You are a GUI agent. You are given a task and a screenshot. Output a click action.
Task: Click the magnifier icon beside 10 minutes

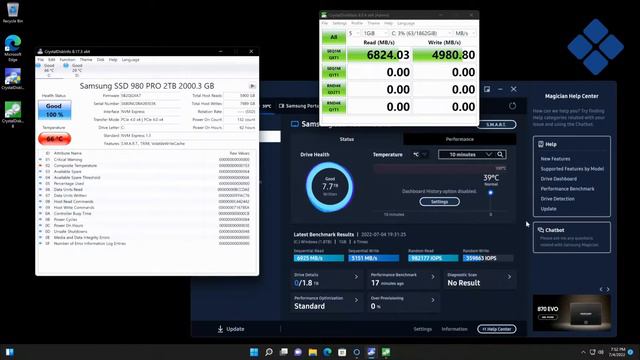pos(500,154)
